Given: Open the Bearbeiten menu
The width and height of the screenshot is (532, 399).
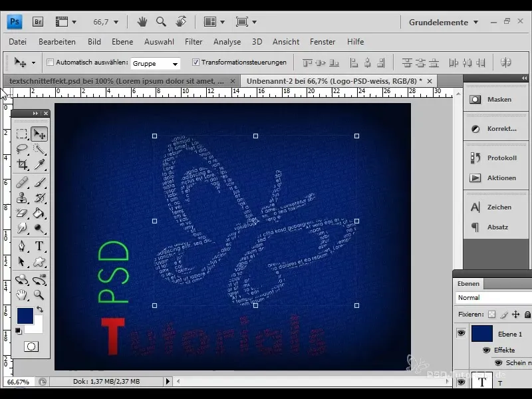Looking at the screenshot, I should (x=57, y=42).
